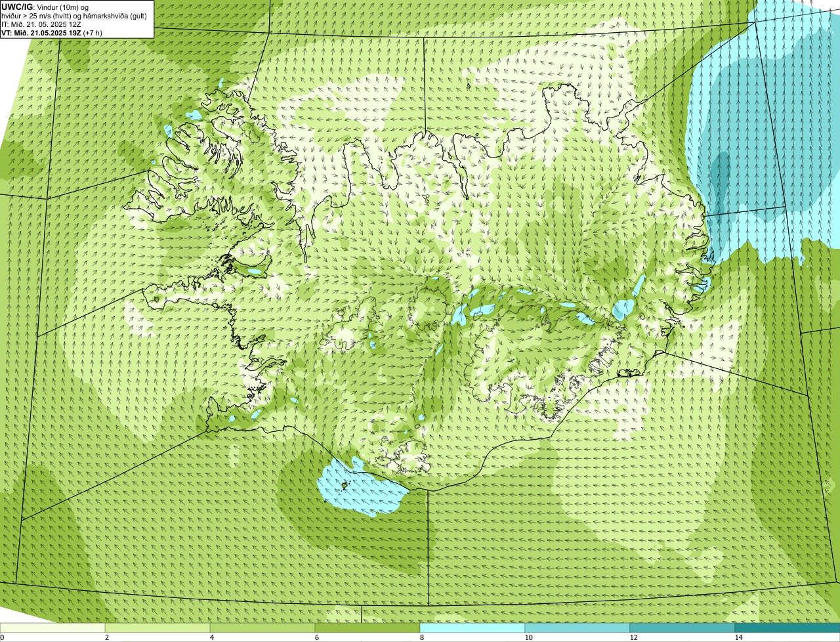840x642 pixels.
Task: Click the 10–12 m/s cyan legend swatch
Action: tap(577, 628)
